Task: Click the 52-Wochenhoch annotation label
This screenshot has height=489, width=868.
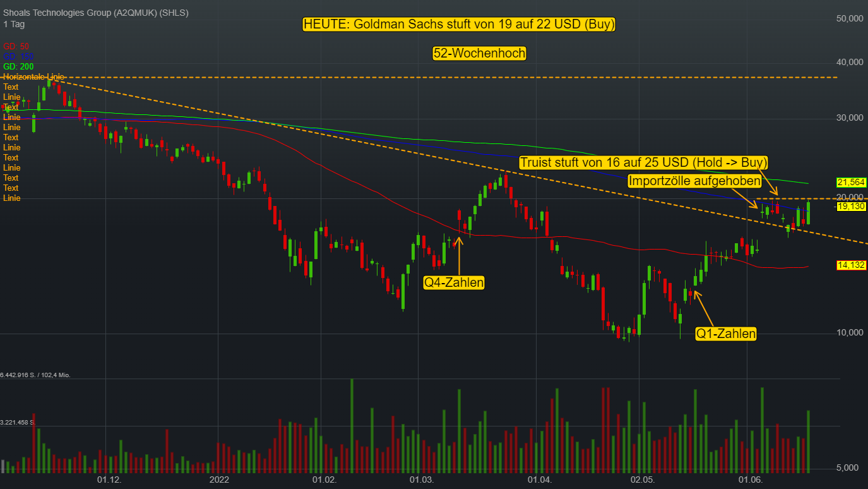Action: click(479, 53)
